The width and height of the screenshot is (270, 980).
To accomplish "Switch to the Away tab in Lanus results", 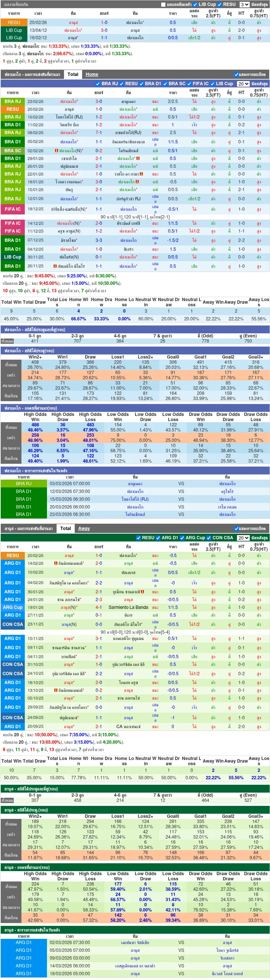I will (x=84, y=529).
